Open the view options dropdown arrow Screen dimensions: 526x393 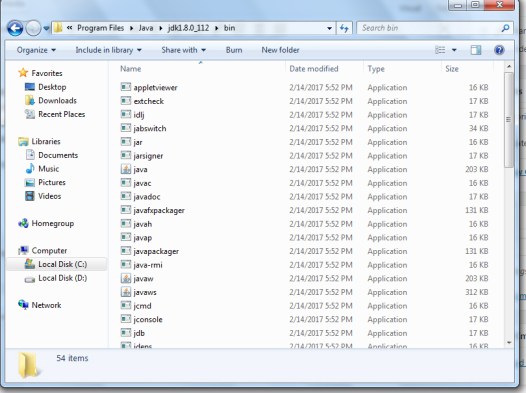click(454, 50)
